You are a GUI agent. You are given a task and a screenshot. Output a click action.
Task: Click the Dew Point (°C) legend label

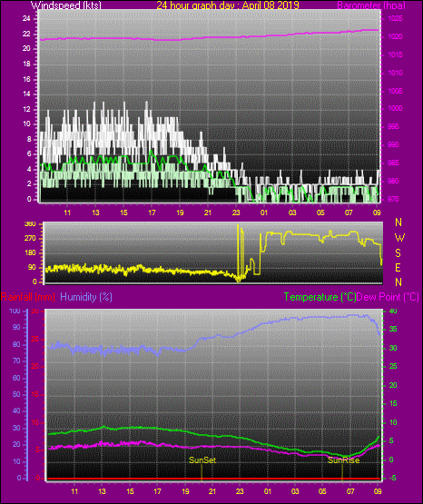(x=388, y=297)
